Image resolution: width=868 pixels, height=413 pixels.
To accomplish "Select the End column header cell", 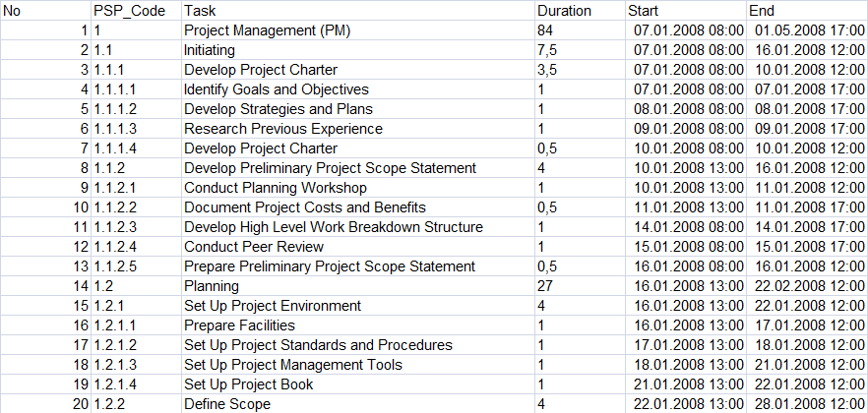I will [807, 11].
